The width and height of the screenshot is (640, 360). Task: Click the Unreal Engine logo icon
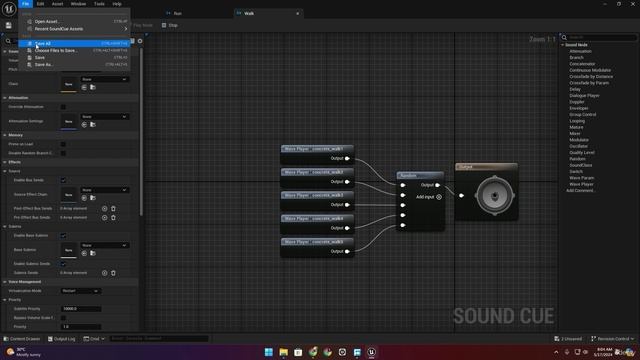pyautogui.click(x=9, y=8)
